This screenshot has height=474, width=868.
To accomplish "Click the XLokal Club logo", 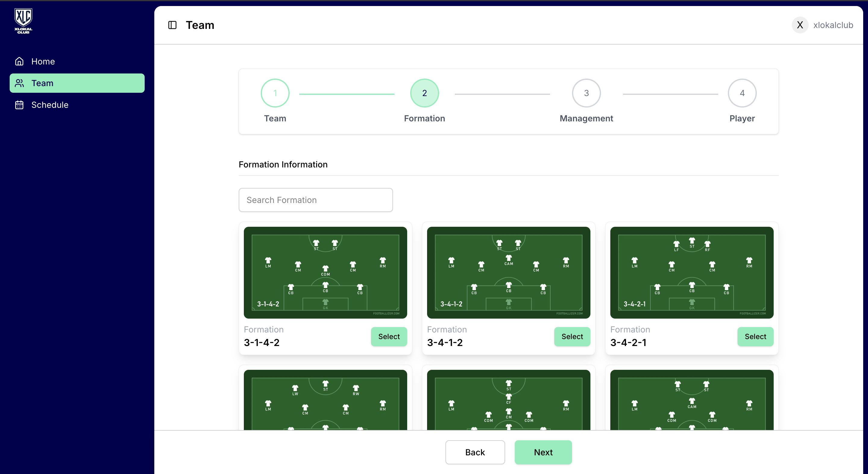I will pyautogui.click(x=23, y=21).
